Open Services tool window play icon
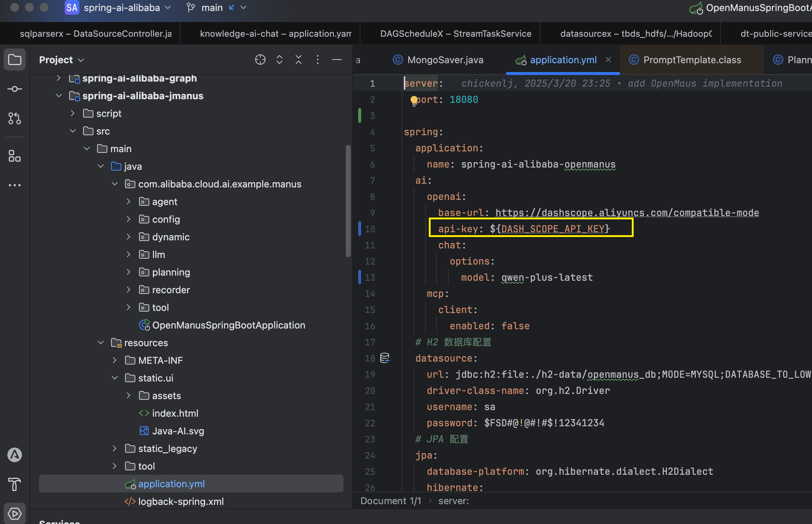This screenshot has width=812, height=524. [15, 513]
